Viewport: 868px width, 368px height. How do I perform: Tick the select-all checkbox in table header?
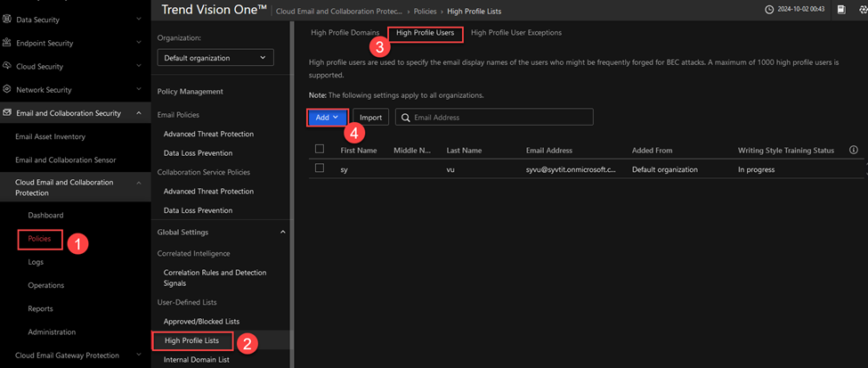pyautogui.click(x=320, y=149)
